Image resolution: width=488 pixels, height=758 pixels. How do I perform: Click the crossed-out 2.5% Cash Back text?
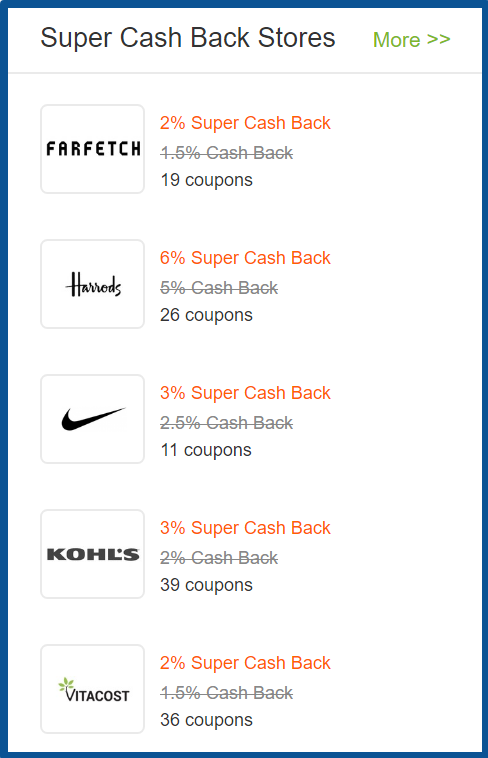tap(226, 423)
